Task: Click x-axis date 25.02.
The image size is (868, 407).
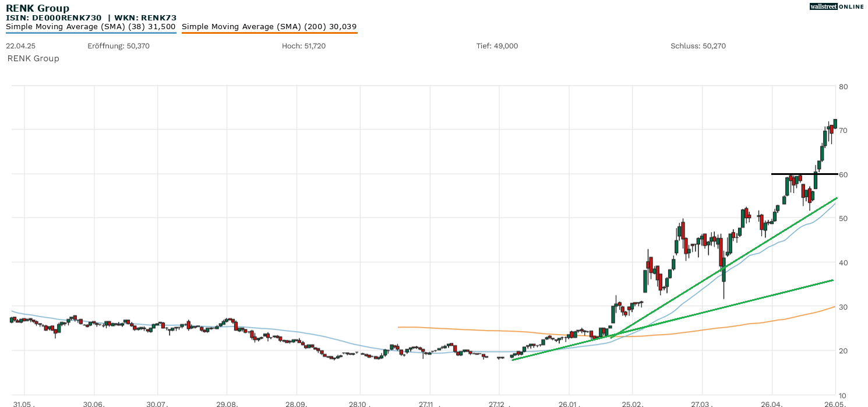Action: point(633,404)
